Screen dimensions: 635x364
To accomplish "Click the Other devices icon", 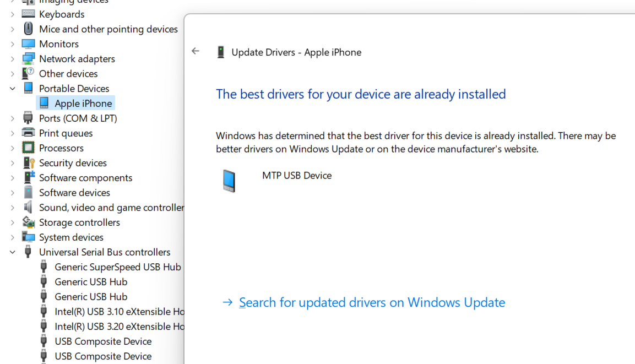I will coord(28,73).
